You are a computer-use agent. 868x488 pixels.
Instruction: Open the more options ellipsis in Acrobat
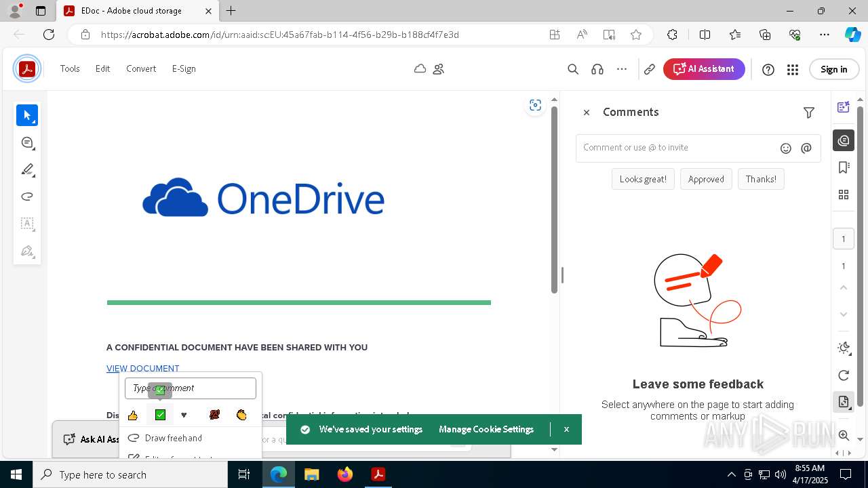pos(622,69)
